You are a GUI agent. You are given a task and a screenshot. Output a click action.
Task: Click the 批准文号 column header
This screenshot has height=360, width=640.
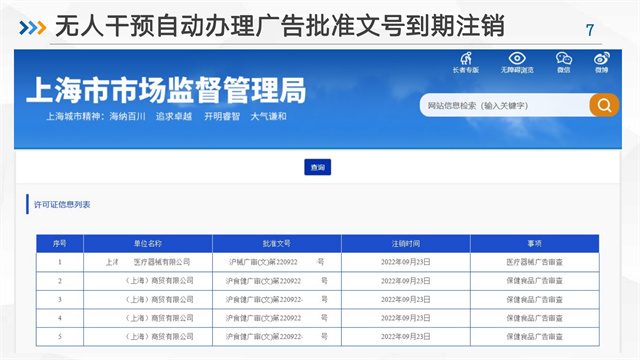[x=277, y=244]
